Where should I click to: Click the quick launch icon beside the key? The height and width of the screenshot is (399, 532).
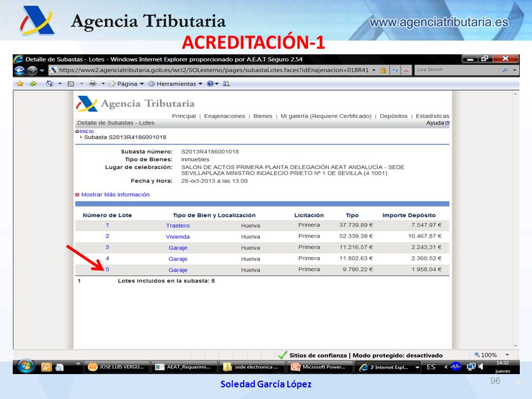tap(59, 367)
